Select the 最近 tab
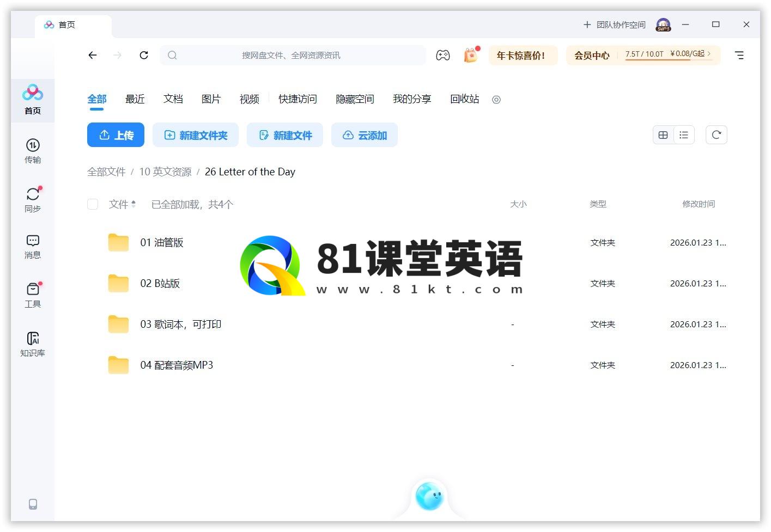 pos(135,99)
